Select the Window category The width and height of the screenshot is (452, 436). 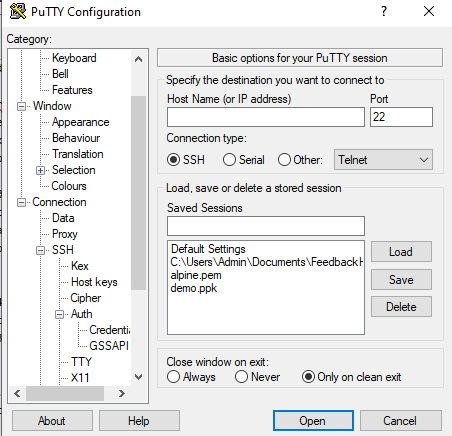[x=52, y=106]
